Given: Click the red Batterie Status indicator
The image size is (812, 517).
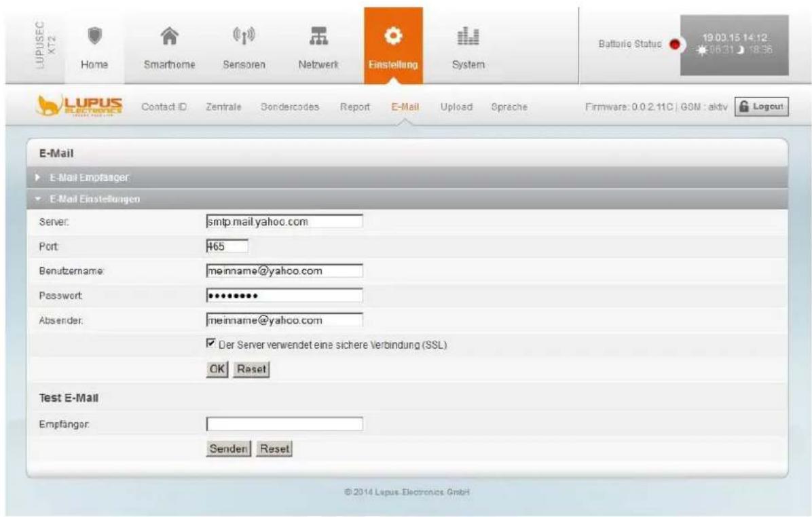Looking at the screenshot, I should [x=675, y=45].
